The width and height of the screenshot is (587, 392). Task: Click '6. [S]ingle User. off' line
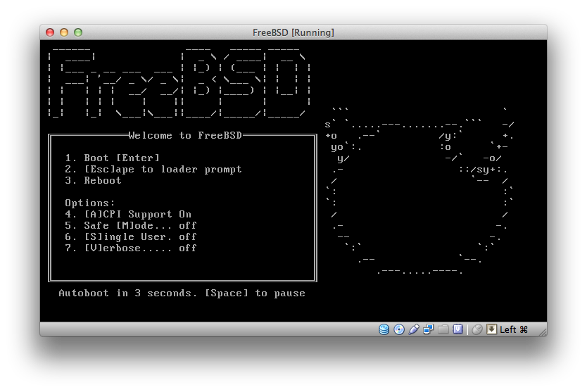click(131, 236)
